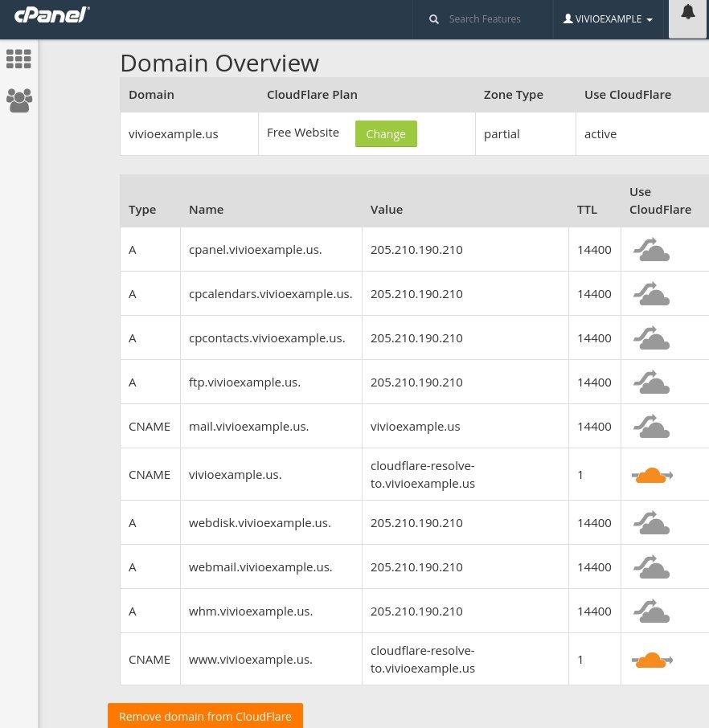This screenshot has height=728, width=709.
Task: Disable orange cloud for www.vivioexample.us
Action: coord(651,661)
